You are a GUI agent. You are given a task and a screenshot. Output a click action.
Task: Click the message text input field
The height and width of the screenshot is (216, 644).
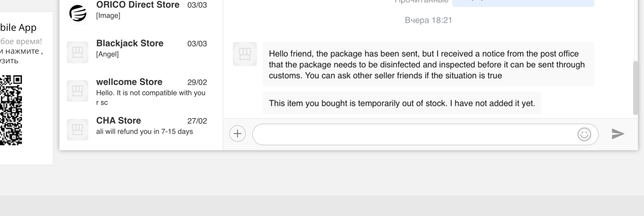point(413,134)
